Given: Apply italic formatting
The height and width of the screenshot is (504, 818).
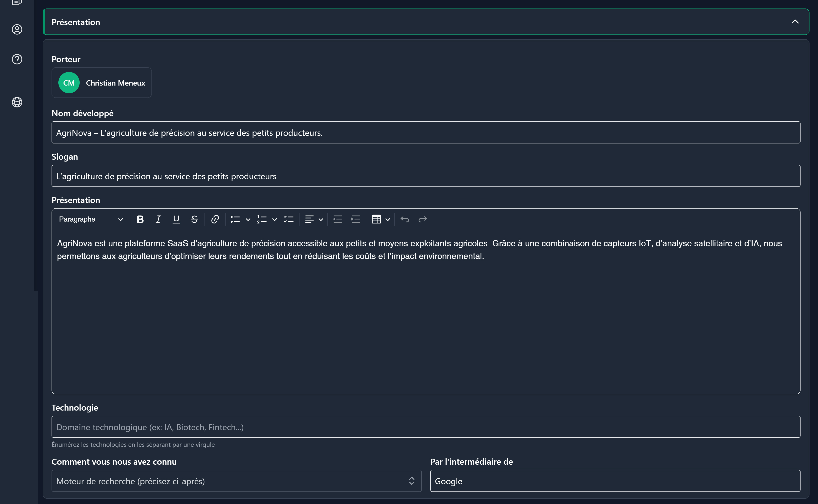Looking at the screenshot, I should point(158,219).
